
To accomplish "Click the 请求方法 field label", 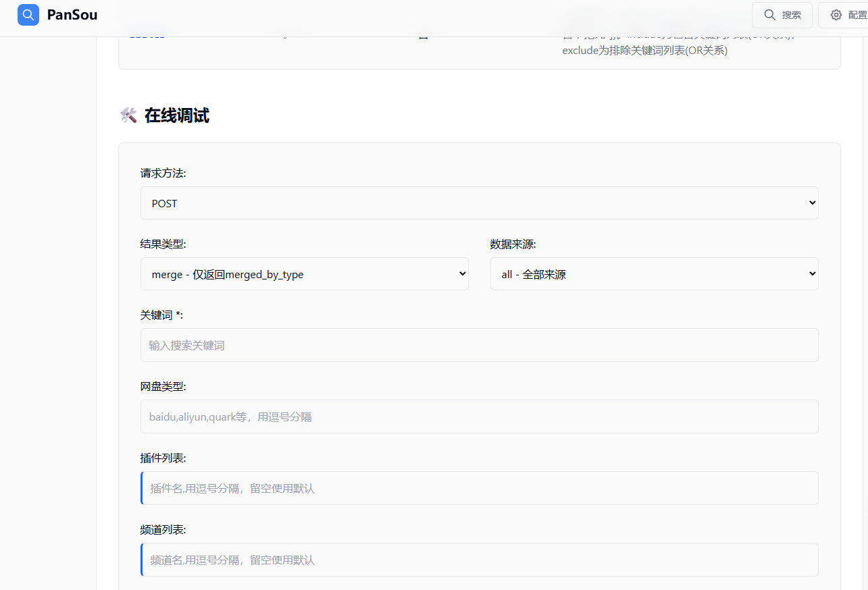I will point(163,173).
